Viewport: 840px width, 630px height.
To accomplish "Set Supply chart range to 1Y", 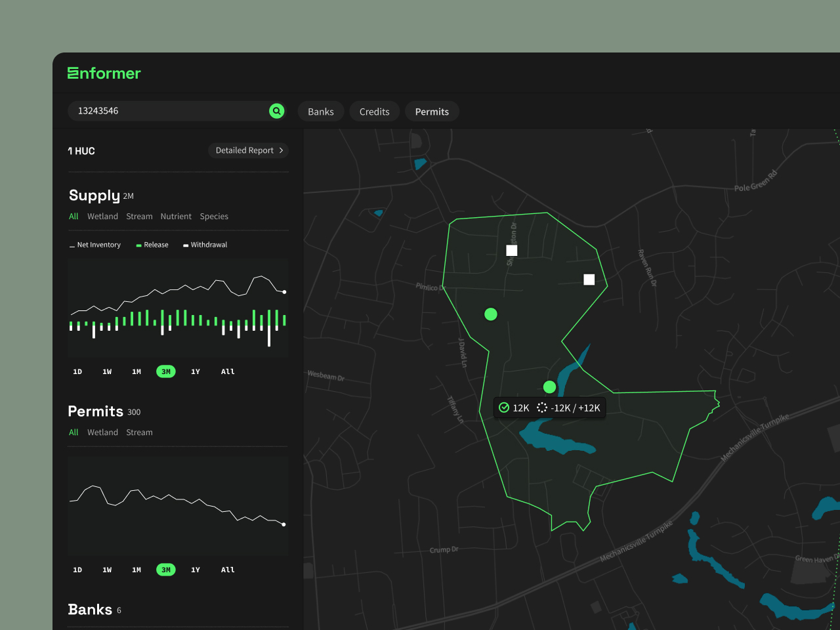I will coord(196,371).
